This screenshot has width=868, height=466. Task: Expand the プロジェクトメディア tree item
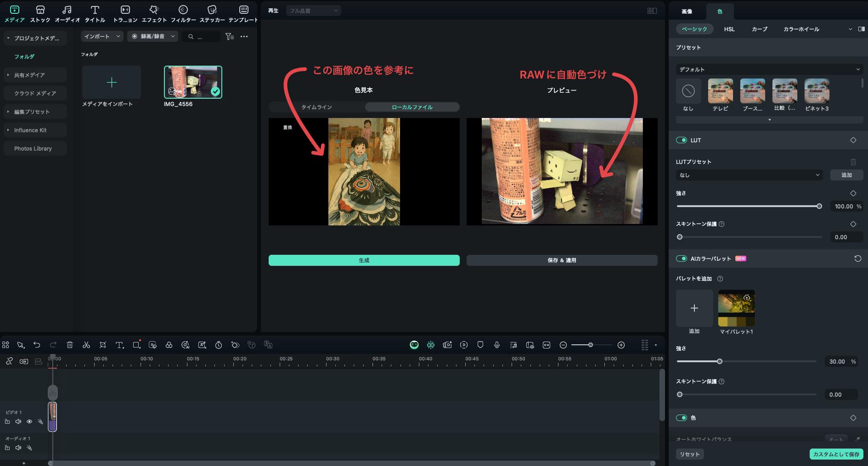tap(8, 38)
